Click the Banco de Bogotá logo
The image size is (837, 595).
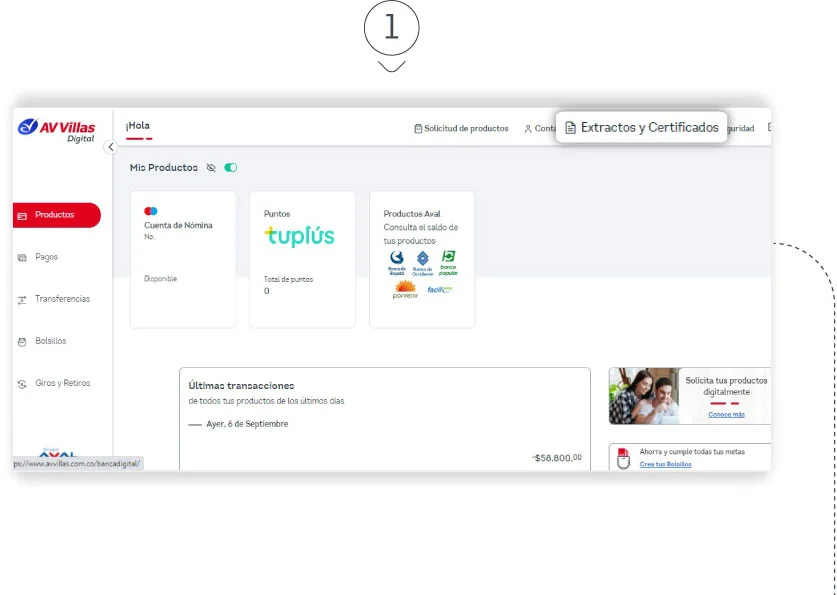[x=396, y=262]
